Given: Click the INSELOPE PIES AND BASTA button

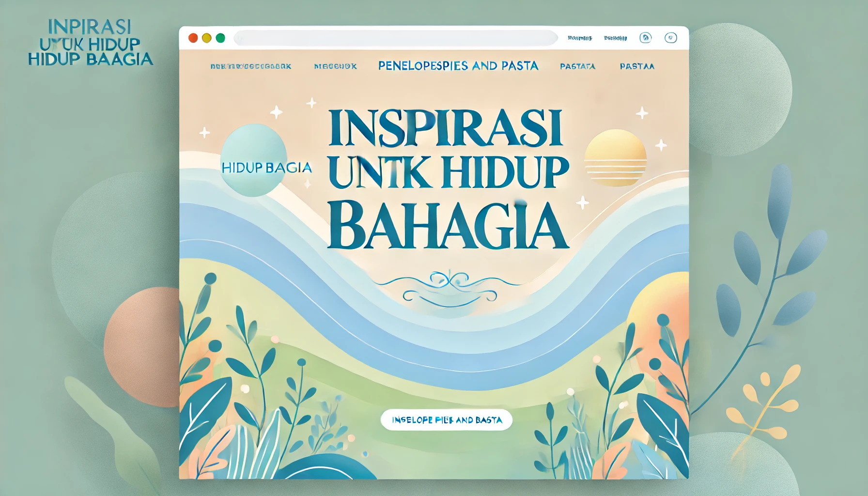Looking at the screenshot, I should [447, 420].
